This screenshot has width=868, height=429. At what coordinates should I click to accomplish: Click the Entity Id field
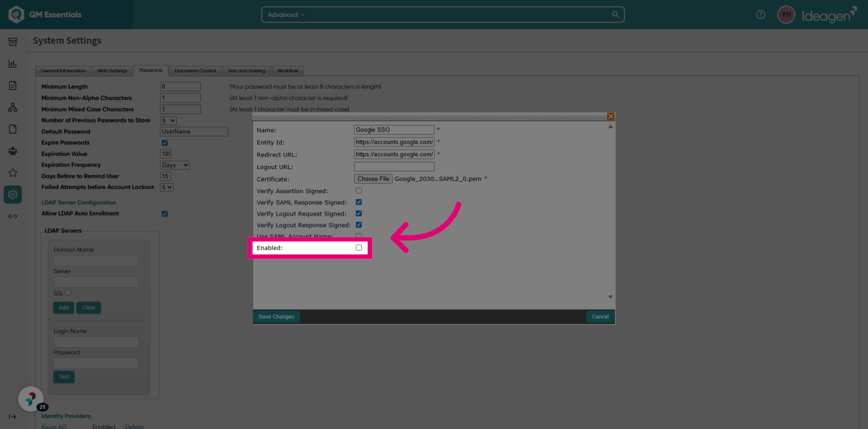pos(394,142)
